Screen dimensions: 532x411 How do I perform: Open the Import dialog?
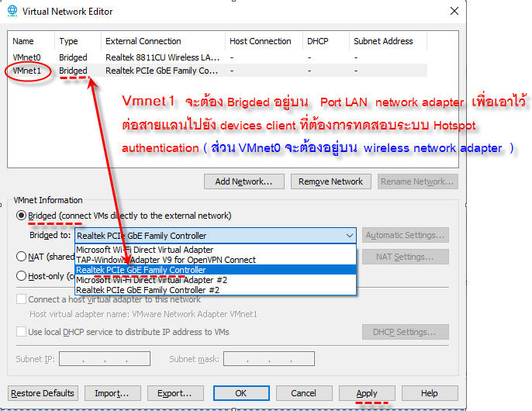point(112,393)
